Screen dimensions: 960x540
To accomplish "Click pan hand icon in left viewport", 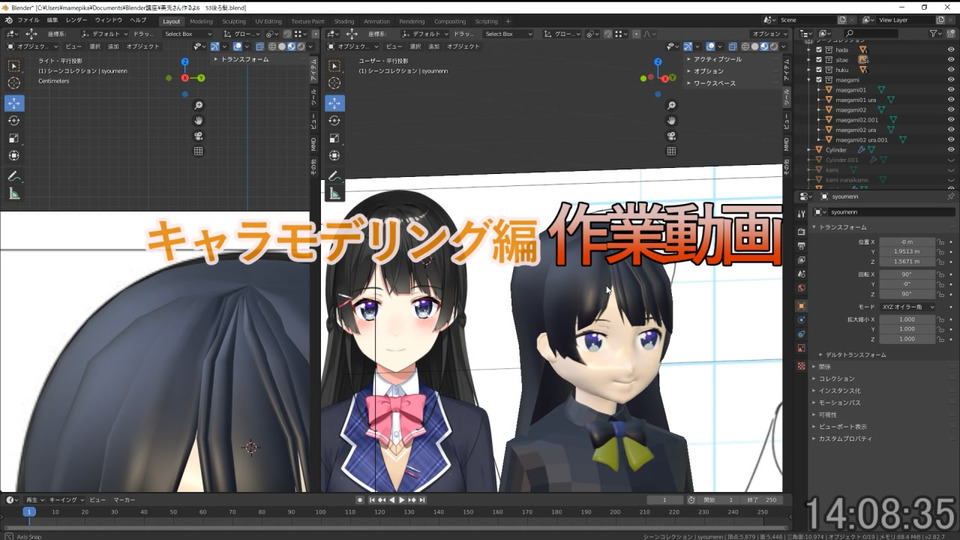I will pos(198,121).
